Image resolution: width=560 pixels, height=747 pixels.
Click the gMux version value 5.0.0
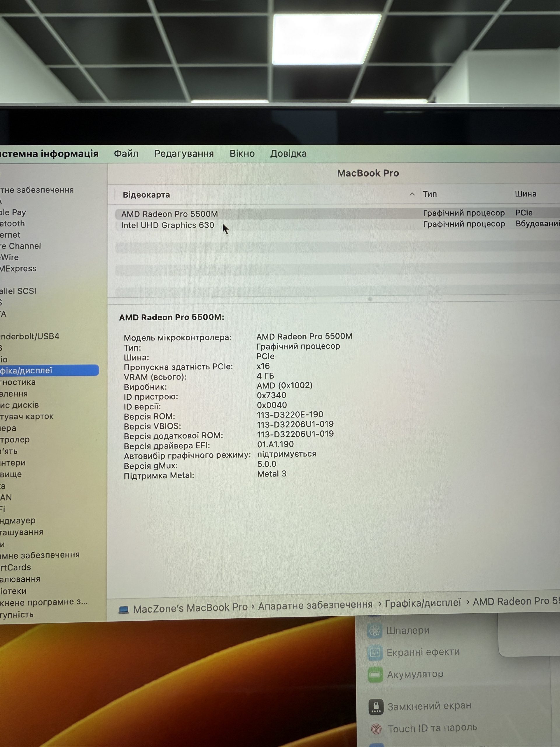pos(267,464)
